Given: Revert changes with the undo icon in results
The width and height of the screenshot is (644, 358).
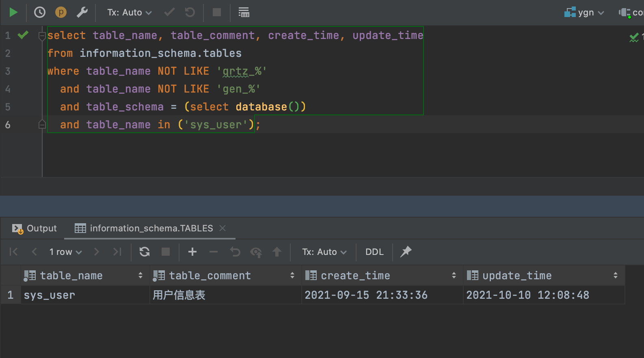Looking at the screenshot, I should (x=235, y=252).
